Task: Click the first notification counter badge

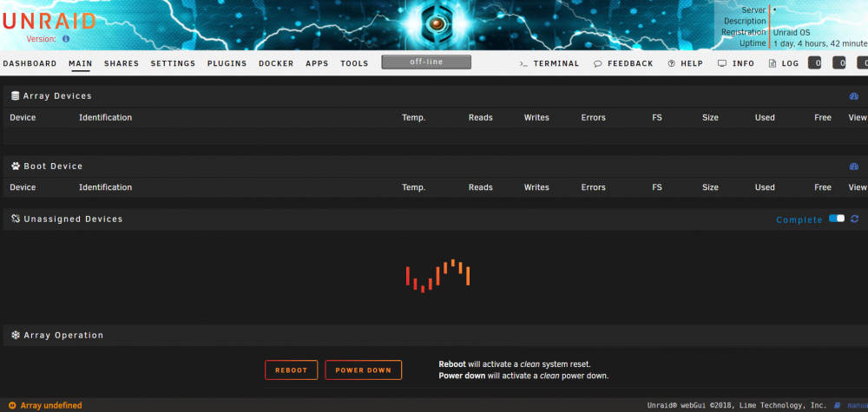Action: (815, 63)
